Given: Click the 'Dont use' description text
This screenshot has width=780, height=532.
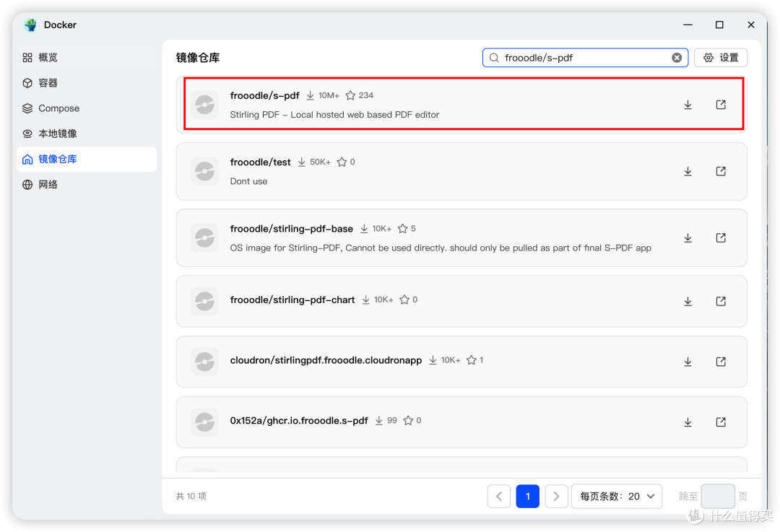Looking at the screenshot, I should click(248, 181).
